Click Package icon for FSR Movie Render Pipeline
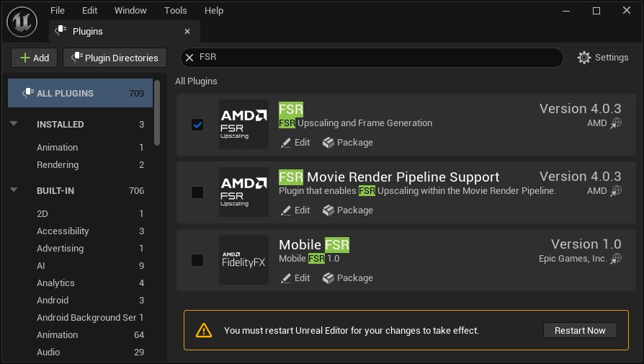Image resolution: width=644 pixels, height=364 pixels. [328, 210]
